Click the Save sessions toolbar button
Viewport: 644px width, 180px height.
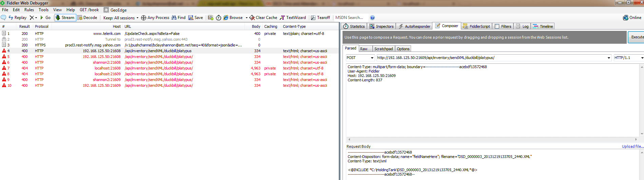click(x=196, y=18)
